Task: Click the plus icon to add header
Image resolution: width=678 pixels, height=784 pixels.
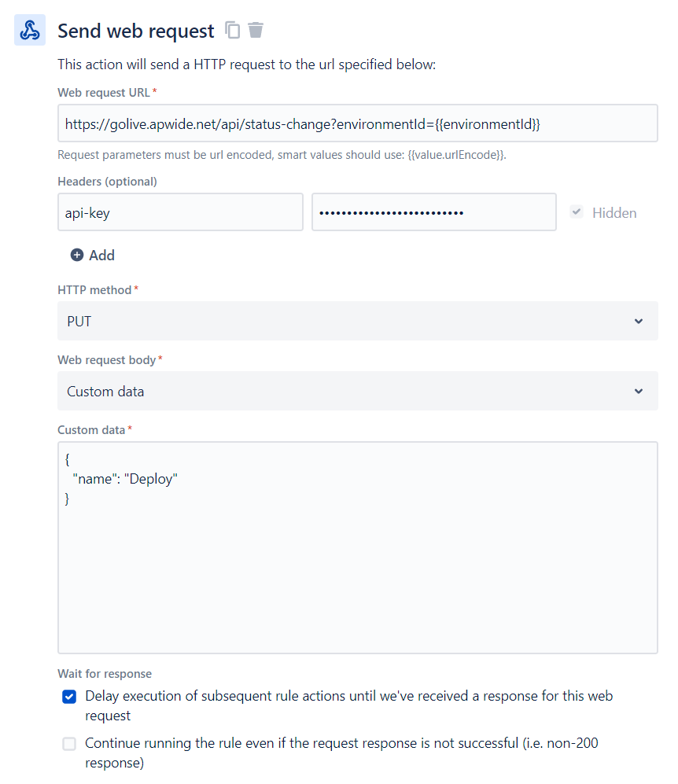Action: 77,255
